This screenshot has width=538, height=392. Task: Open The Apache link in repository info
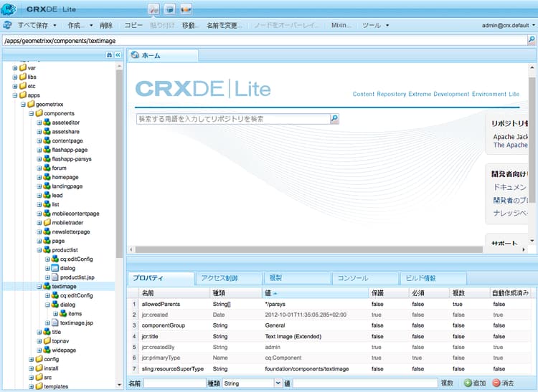point(510,145)
